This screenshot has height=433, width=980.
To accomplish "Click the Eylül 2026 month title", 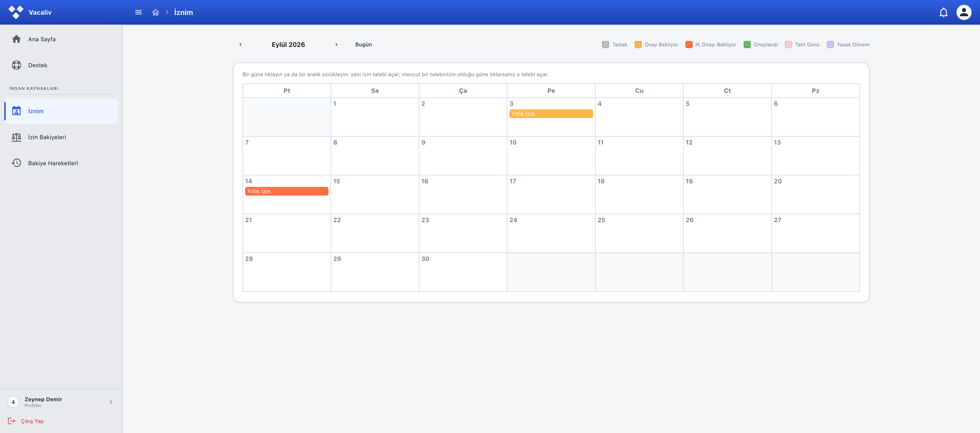I will [x=289, y=45].
